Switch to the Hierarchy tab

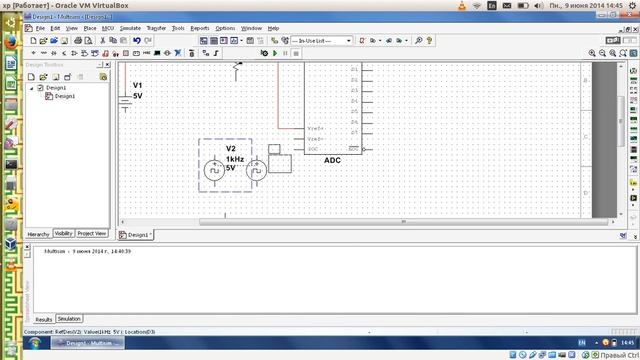(38, 234)
